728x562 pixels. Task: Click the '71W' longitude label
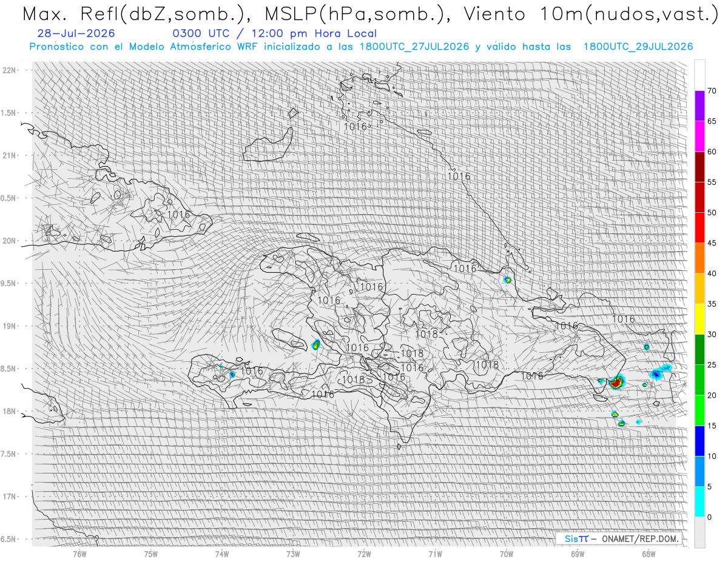pos(435,554)
